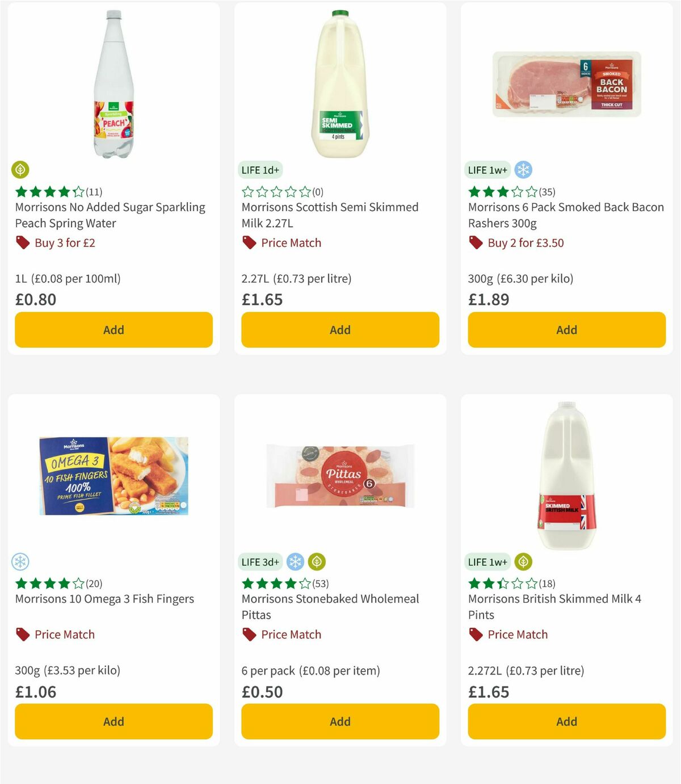Click the LIFE 1d+ badge on Scottish Semi Skimmed Milk
Image resolution: width=681 pixels, height=784 pixels.
coord(260,170)
